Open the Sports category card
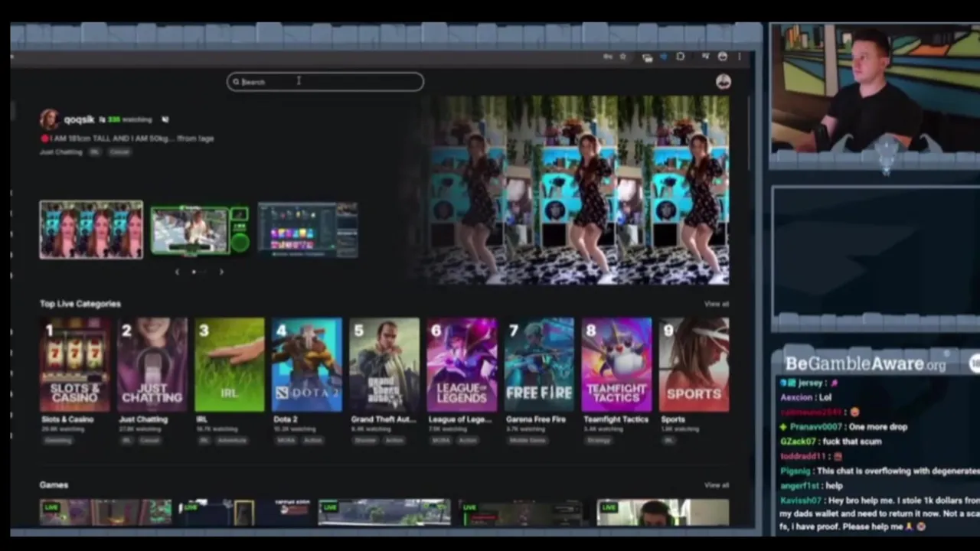Screen dimensions: 980x551 point(694,365)
